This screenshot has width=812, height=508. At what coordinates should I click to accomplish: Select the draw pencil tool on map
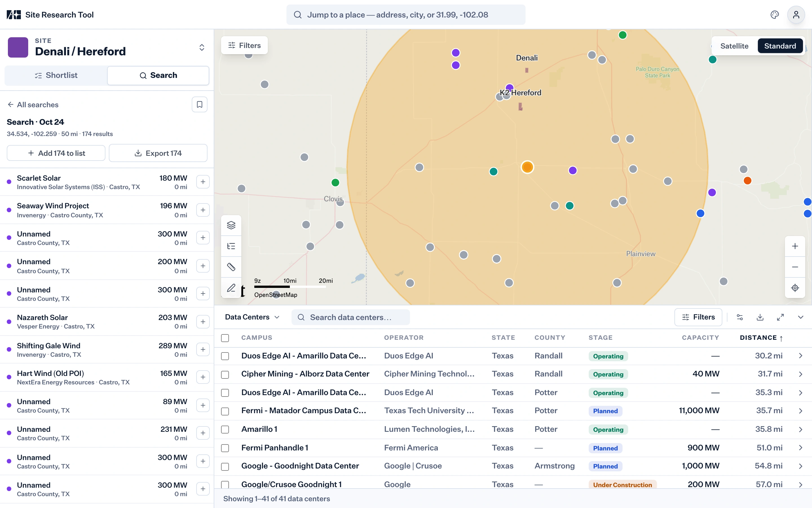(231, 288)
